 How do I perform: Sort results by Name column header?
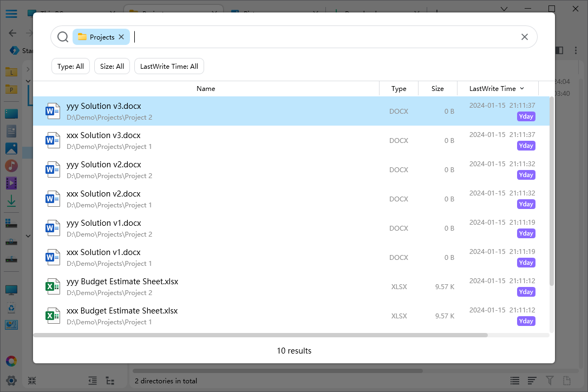click(x=206, y=89)
